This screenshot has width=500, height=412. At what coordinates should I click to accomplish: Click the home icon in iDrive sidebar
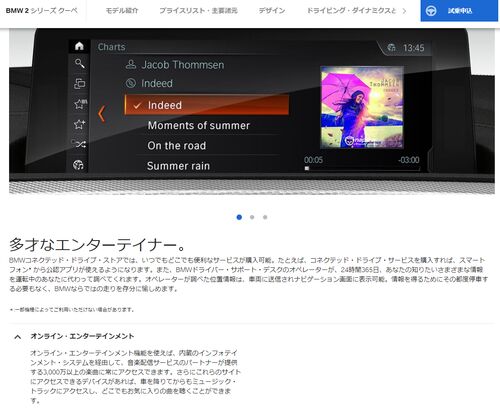[79, 46]
